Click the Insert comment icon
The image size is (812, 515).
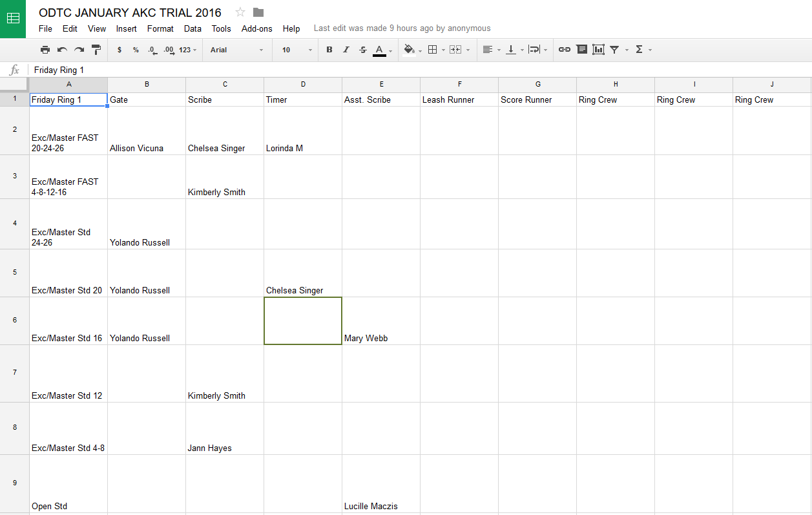pyautogui.click(x=581, y=50)
